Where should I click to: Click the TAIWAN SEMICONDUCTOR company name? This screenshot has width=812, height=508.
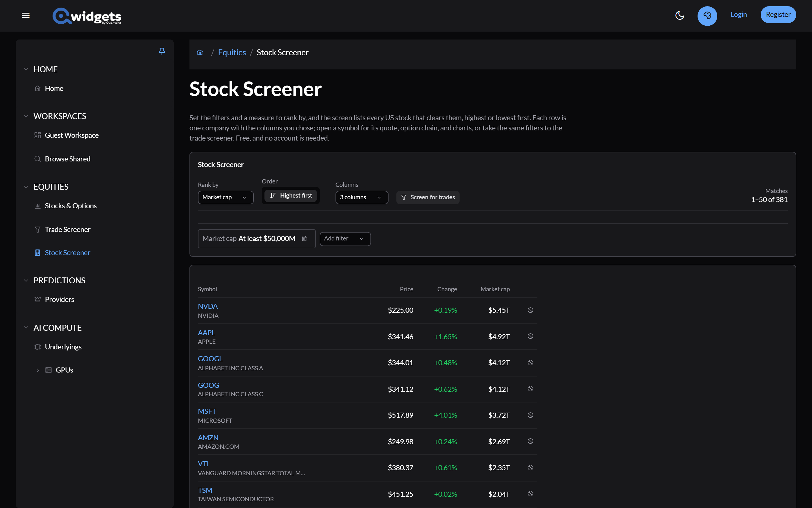[236, 499]
